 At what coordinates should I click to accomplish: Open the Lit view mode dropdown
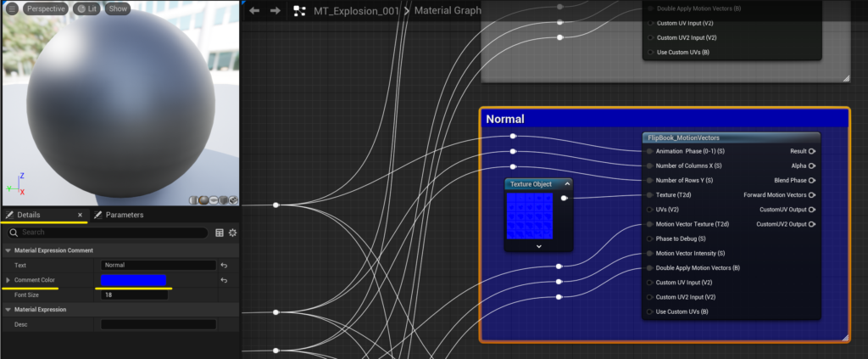coord(87,8)
